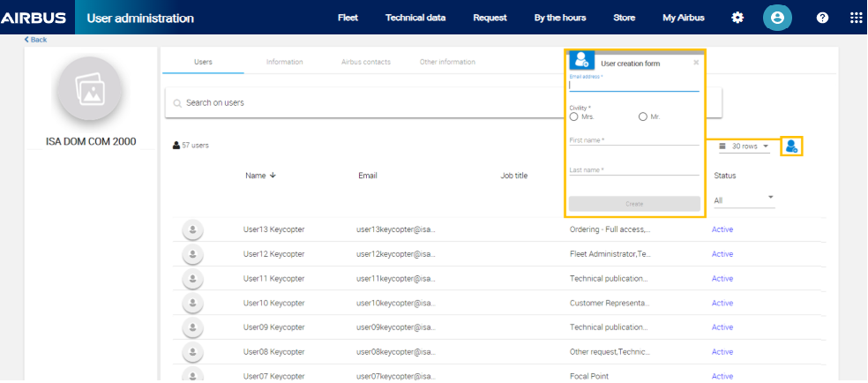Image resolution: width=868 pixels, height=383 pixels.
Task: Go back using the Back link
Action: click(x=35, y=40)
